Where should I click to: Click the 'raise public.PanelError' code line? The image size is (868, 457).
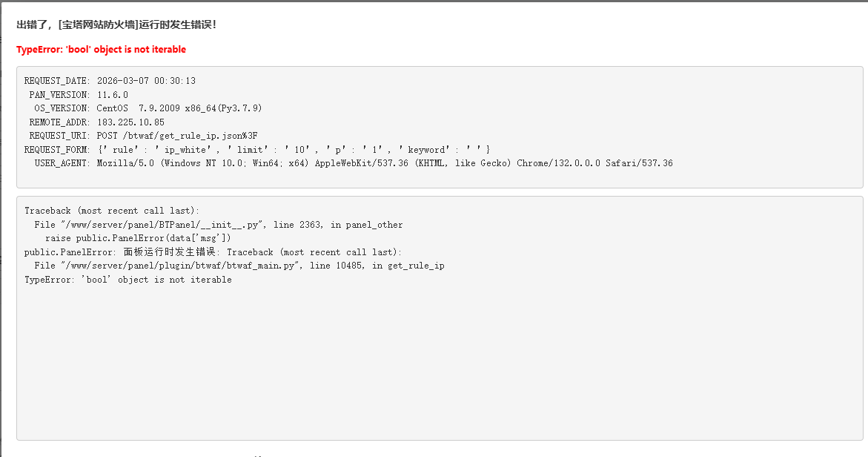[138, 238]
